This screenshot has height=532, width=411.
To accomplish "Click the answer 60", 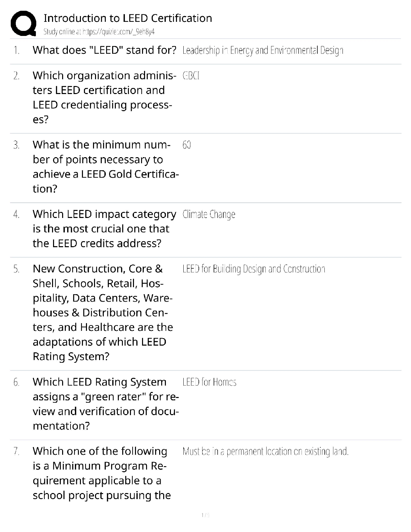I will click(x=187, y=145).
